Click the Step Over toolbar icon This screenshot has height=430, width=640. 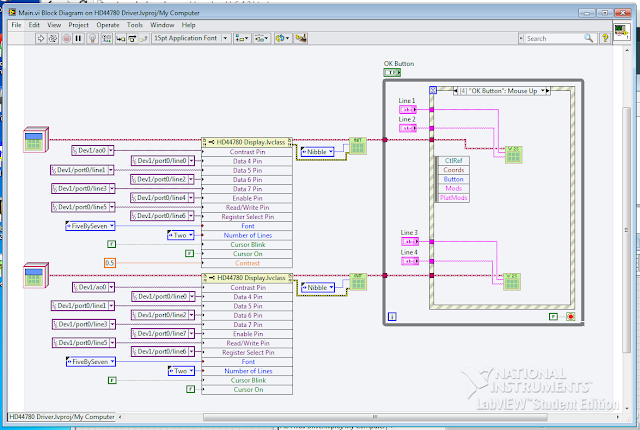tap(132, 38)
